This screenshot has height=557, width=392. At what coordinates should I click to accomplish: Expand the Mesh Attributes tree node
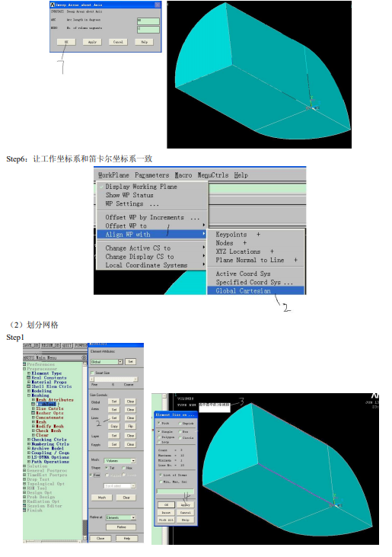click(33, 399)
